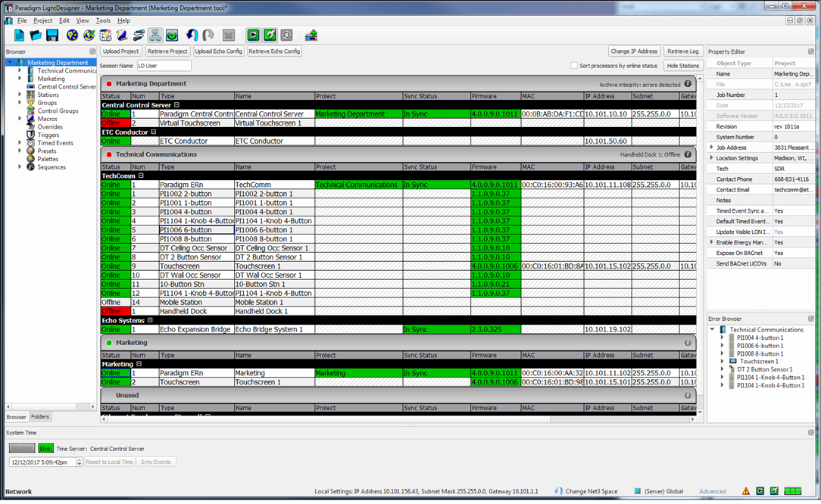Expand Job Address in Property Editor
This screenshot has height=504, width=821.
[711, 148]
